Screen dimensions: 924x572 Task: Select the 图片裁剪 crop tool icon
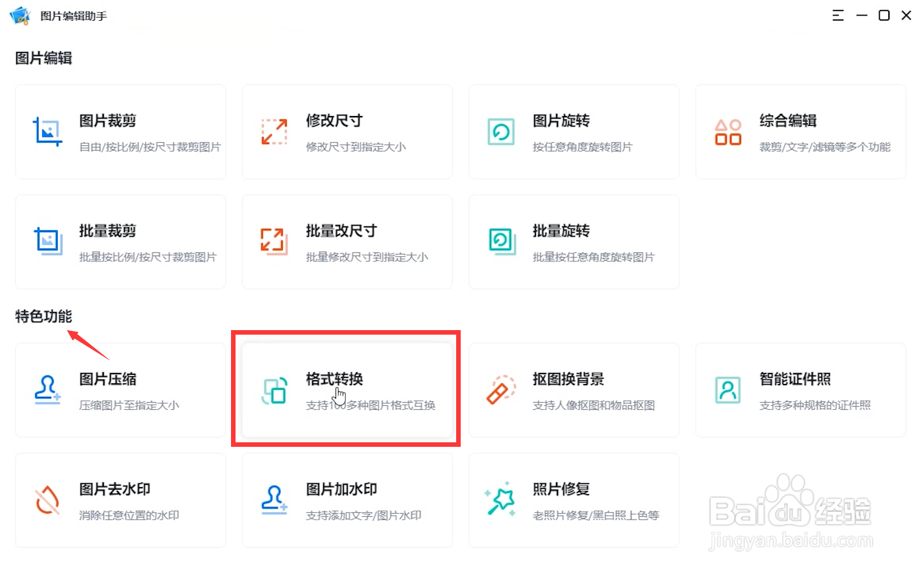[x=47, y=132]
